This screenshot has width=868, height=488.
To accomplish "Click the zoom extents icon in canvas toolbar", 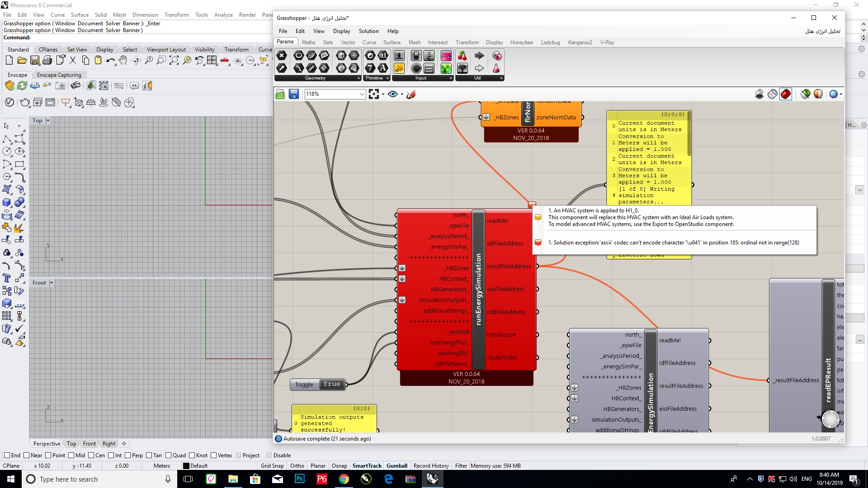I will click(374, 94).
